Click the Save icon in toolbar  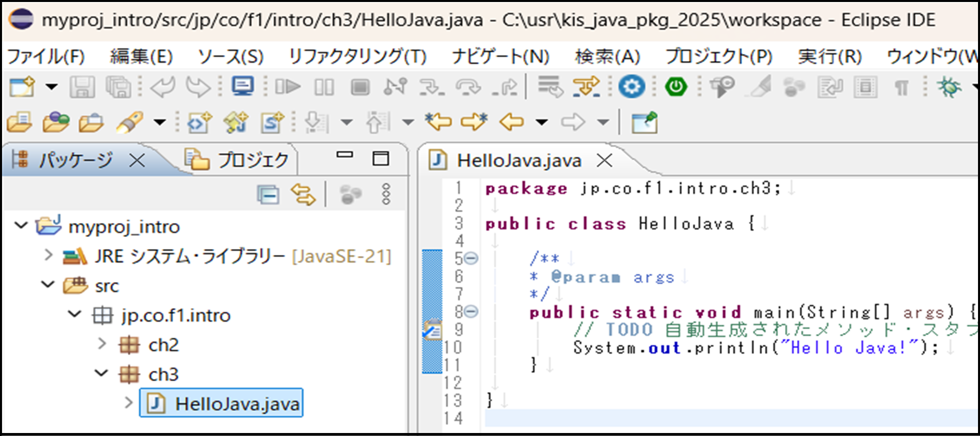(82, 87)
